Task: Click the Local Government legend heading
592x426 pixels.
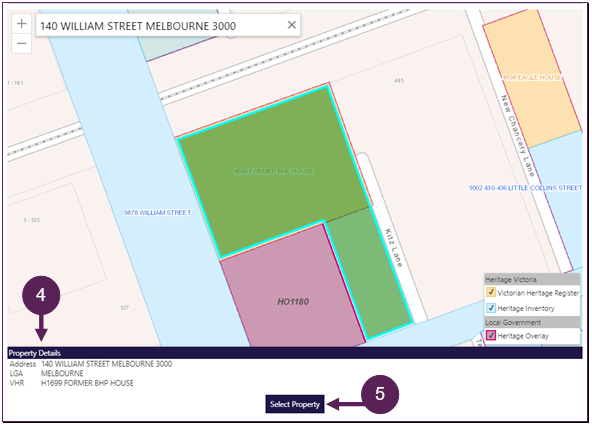Action: (x=532, y=322)
